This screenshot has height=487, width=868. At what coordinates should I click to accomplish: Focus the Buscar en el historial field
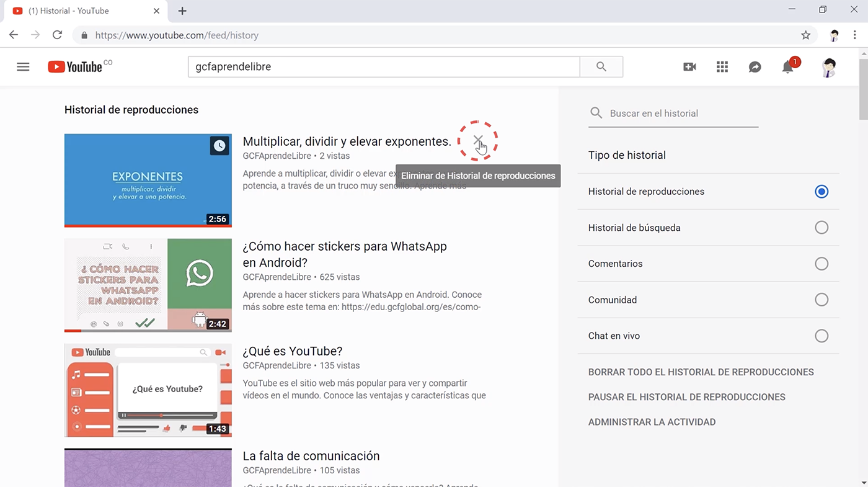click(684, 114)
